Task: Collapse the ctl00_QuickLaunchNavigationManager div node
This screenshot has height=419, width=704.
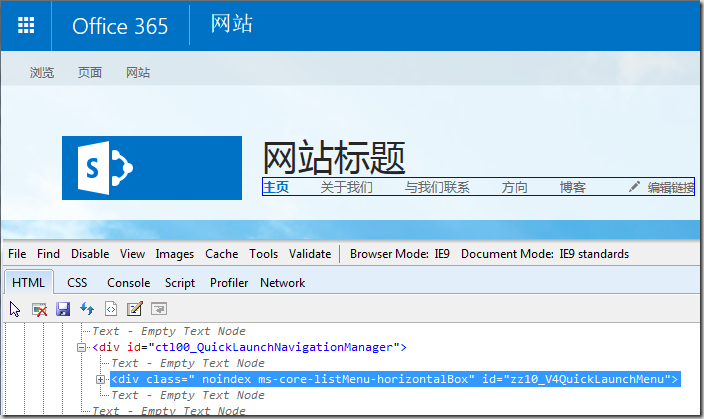Action: tap(81, 347)
